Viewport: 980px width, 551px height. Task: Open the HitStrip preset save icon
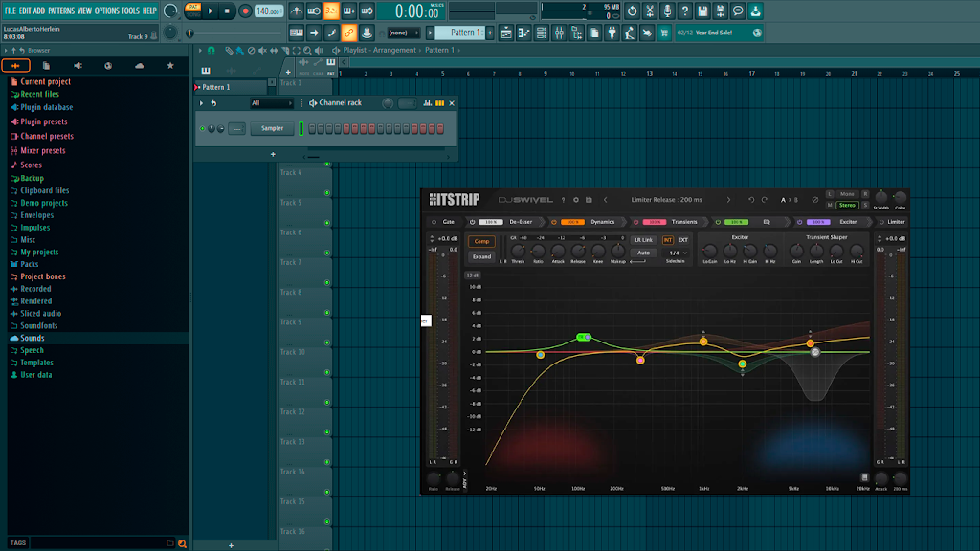click(589, 200)
